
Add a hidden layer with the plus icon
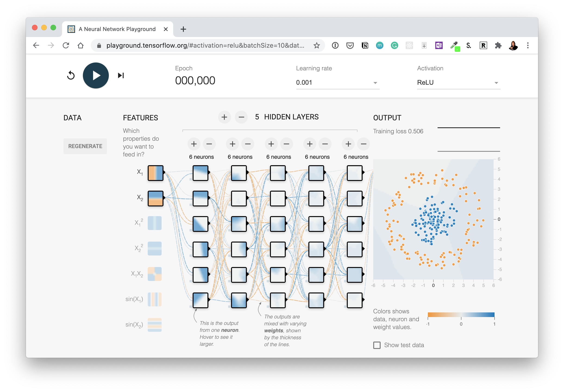[x=224, y=117]
